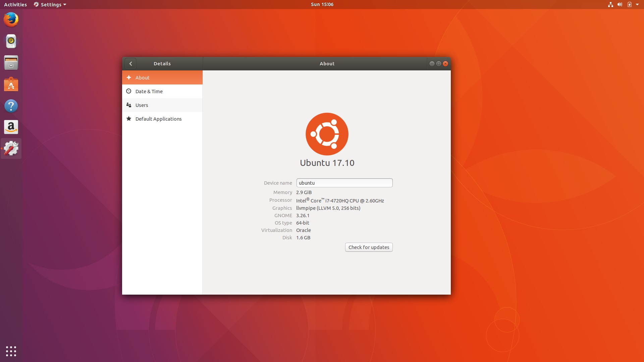Click the back arrow in Details header

pyautogui.click(x=130, y=64)
